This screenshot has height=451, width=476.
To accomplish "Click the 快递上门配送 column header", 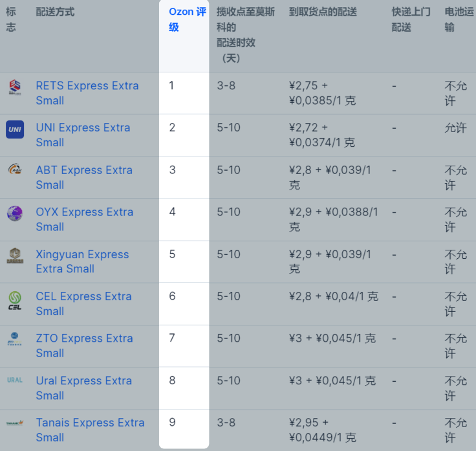I will [x=411, y=19].
